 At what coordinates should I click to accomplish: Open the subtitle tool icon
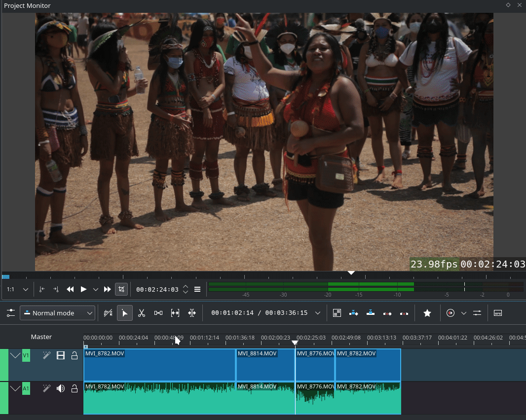pyautogui.click(x=498, y=313)
